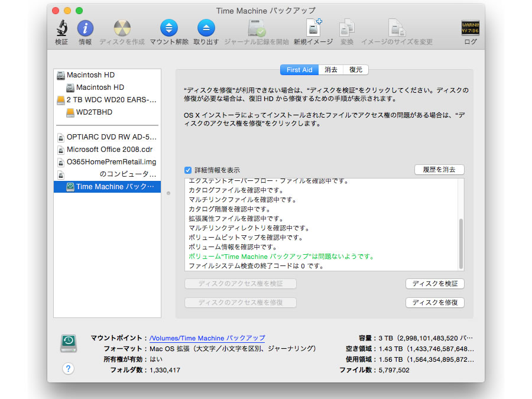Click the capacity value 3 TB
532x399 pixels.
coord(426,338)
